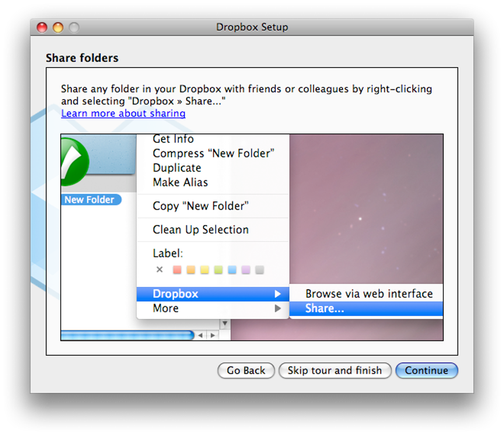This screenshot has width=504, height=435.
Task: Select the red label color swatch
Action: (177, 270)
